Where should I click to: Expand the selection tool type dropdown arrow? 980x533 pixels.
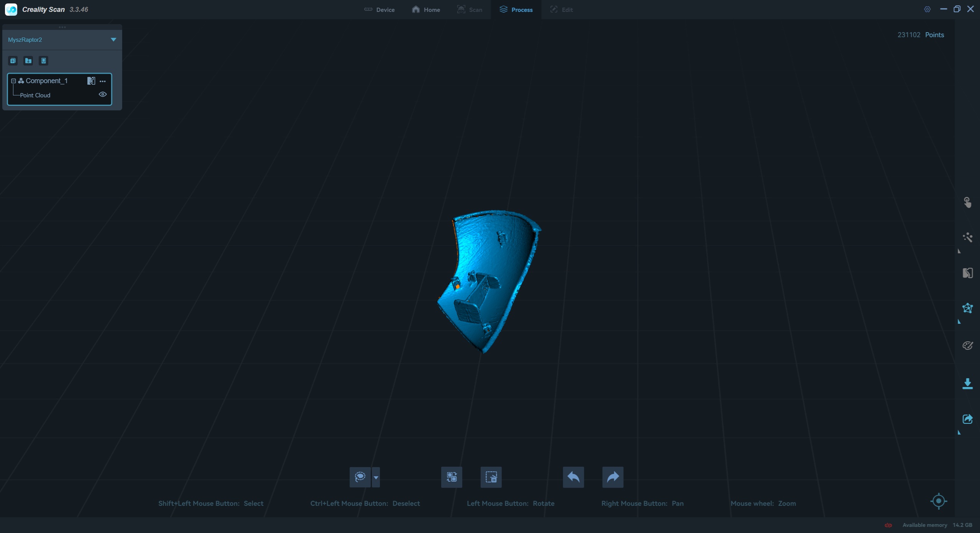click(x=376, y=477)
